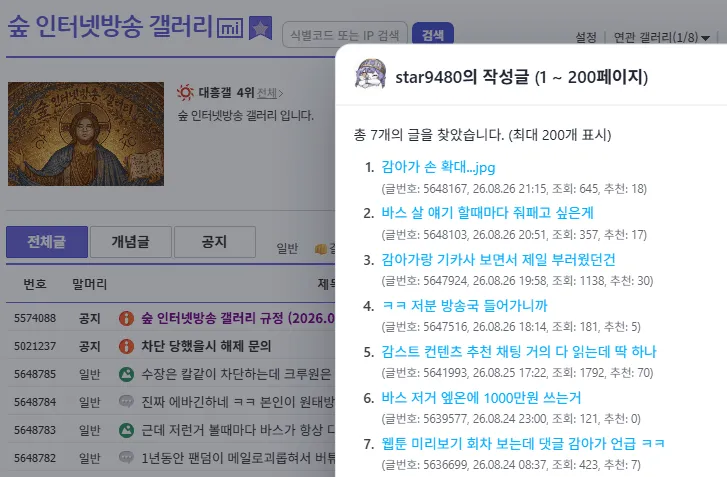
Task: Click metadata line 글번호: 5639577
Action: click(x=511, y=419)
